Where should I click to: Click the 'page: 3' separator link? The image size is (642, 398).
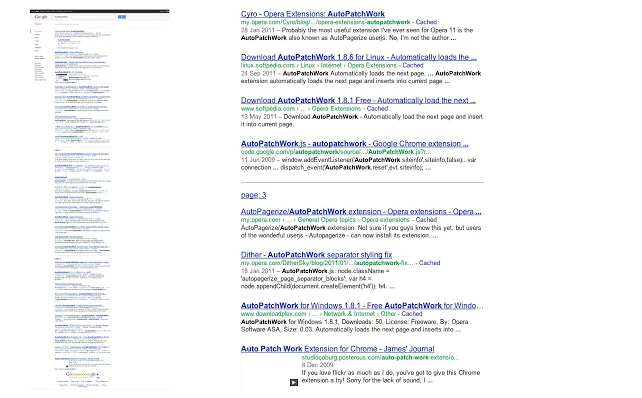253,195
